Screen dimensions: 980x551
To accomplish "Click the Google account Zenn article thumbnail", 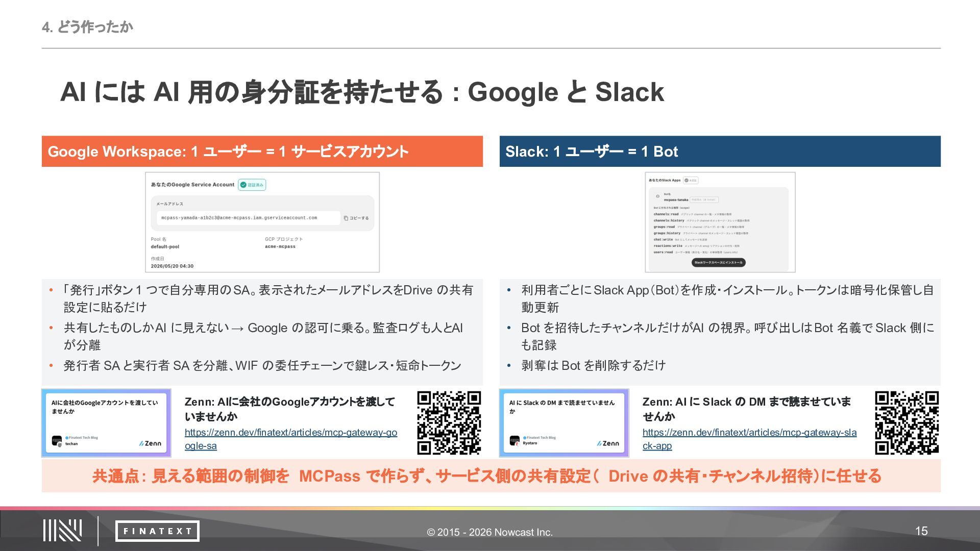I will [106, 423].
